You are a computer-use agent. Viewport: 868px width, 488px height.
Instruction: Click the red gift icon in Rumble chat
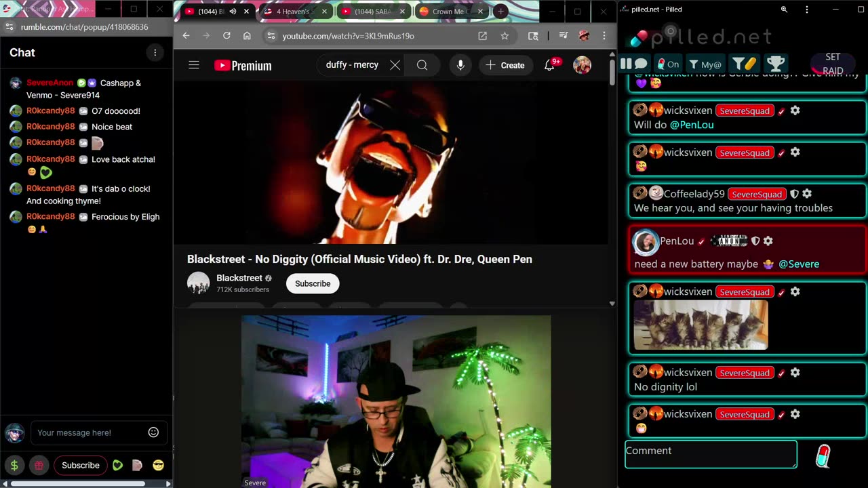tap(39, 465)
